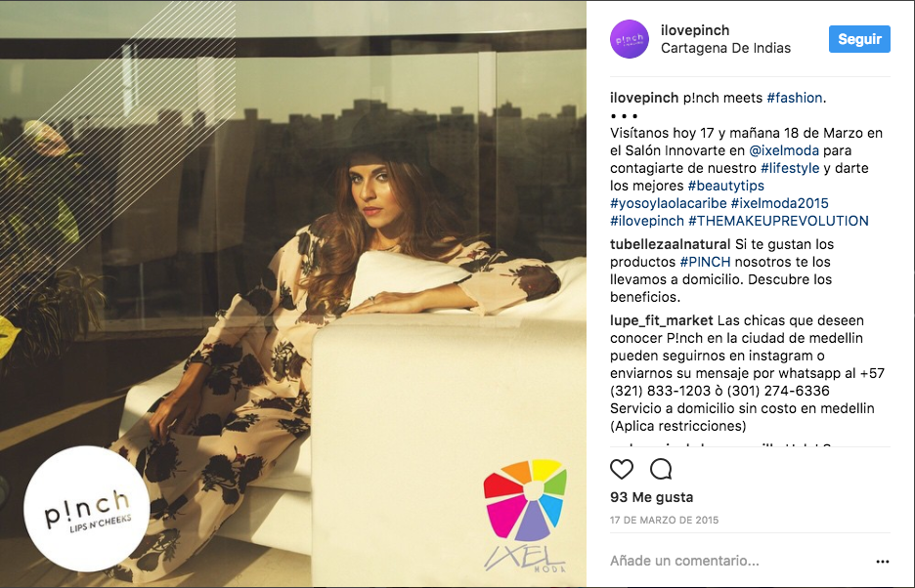The image size is (915, 588).
Task: Open the #PINCH hashtag in the comment
Action: coord(705,262)
